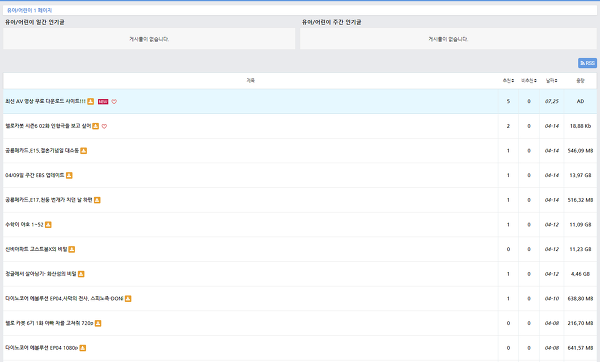
Task: Sort by the 추천 column header
Action: (x=508, y=80)
